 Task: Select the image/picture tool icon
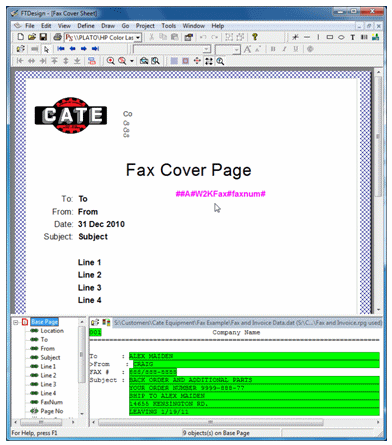tap(376, 37)
